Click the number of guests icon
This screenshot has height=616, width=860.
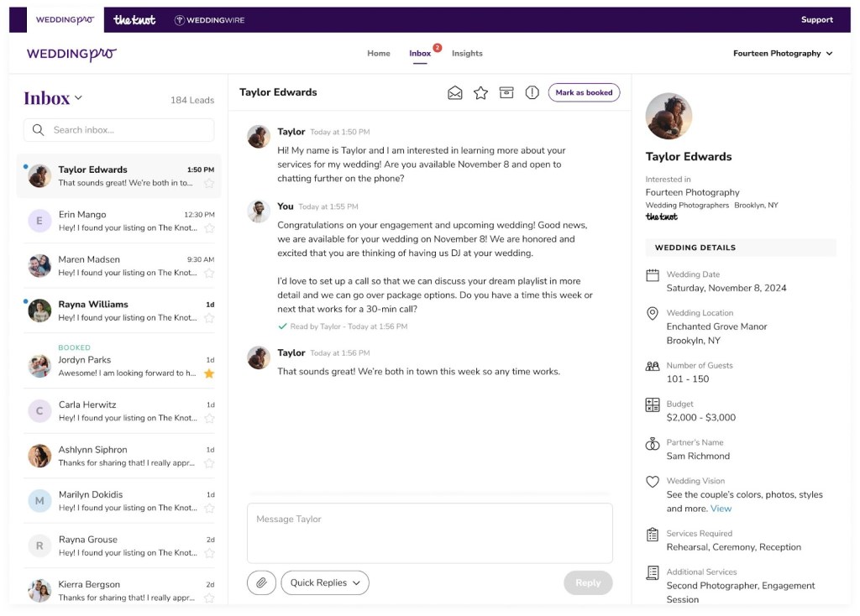[x=652, y=366]
